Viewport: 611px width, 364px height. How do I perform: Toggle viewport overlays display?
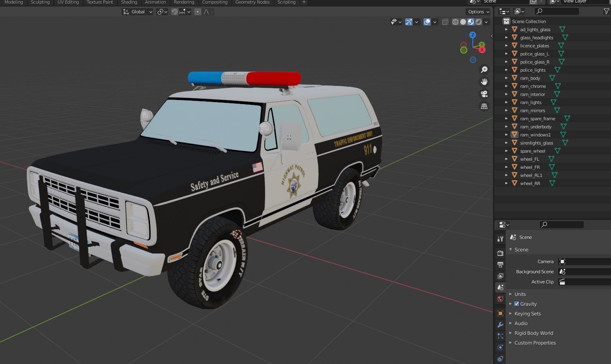coord(427,22)
